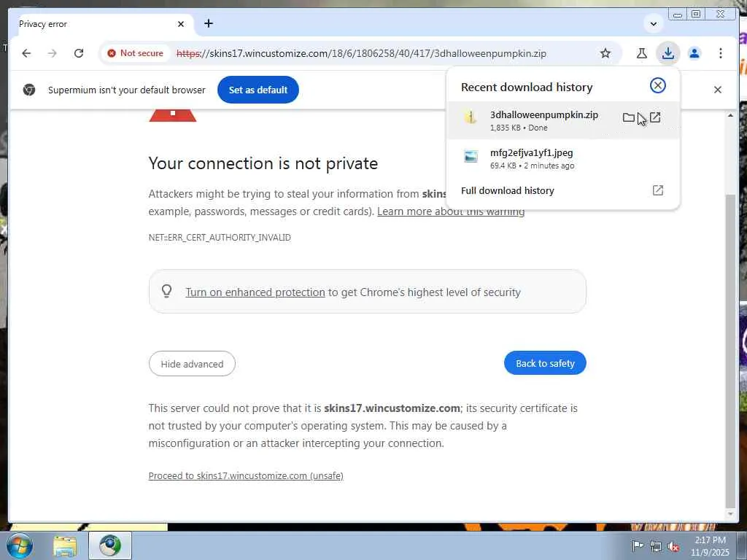Open the downloads toolbar icon
The image size is (747, 560).
(668, 53)
